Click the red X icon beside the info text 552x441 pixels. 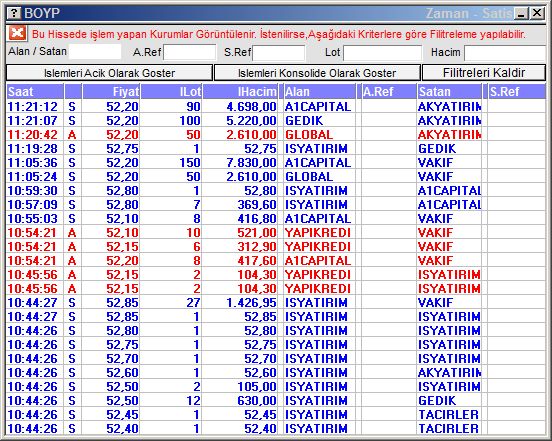coord(17,34)
